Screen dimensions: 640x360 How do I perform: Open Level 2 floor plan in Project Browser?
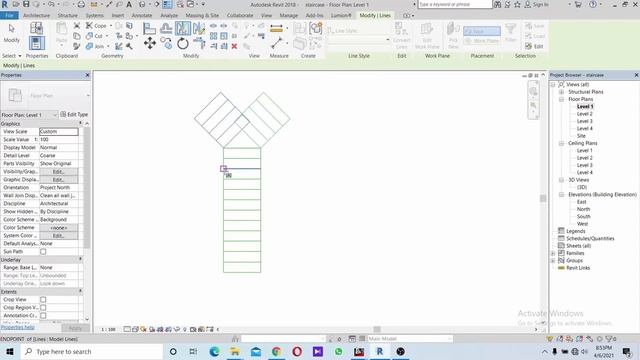click(584, 114)
